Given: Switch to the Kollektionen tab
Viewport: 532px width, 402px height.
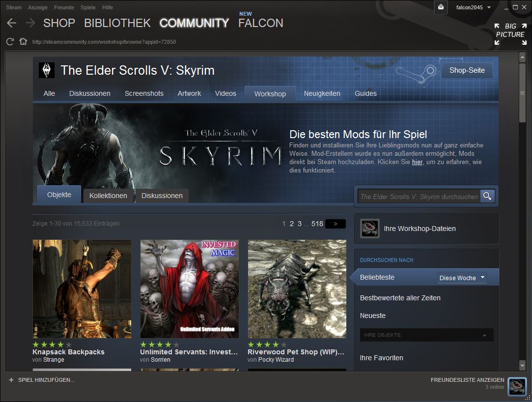Looking at the screenshot, I should [108, 196].
